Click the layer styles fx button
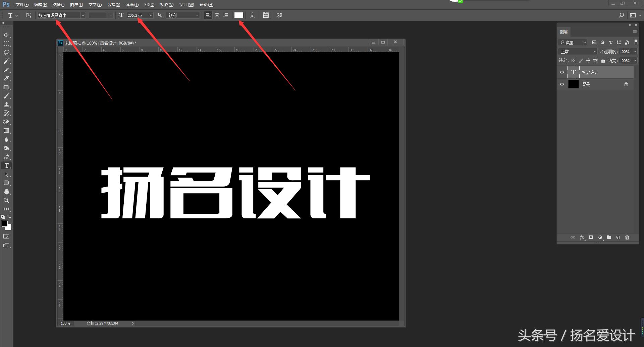 click(x=582, y=237)
